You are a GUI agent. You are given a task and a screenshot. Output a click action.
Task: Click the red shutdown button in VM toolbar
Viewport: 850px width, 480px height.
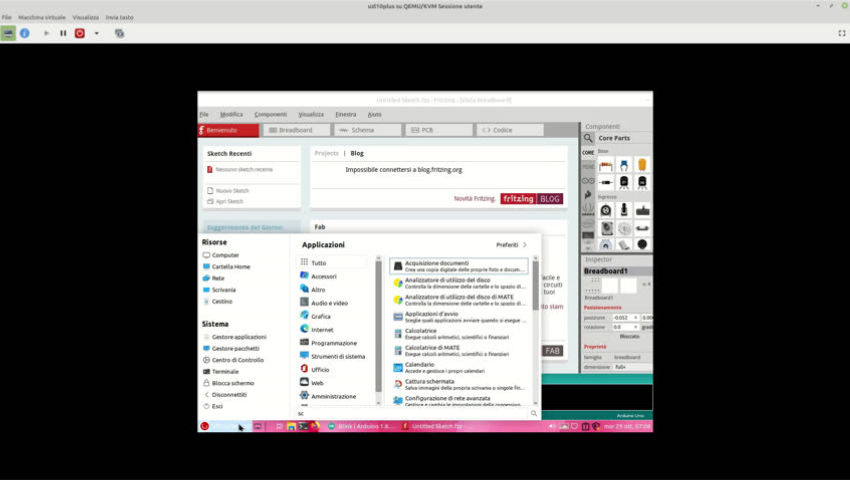(80, 33)
